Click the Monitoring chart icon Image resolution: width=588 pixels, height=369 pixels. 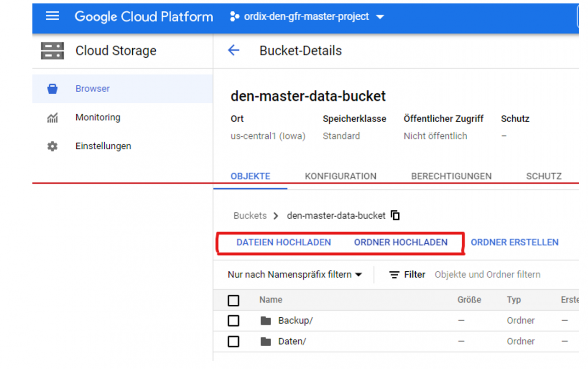pos(52,117)
